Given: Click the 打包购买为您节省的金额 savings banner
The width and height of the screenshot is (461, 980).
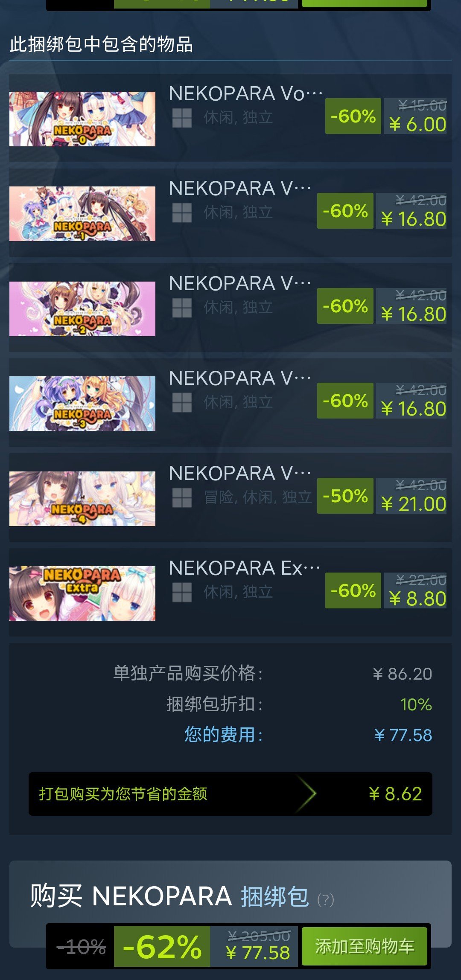Looking at the screenshot, I should pos(230,794).
